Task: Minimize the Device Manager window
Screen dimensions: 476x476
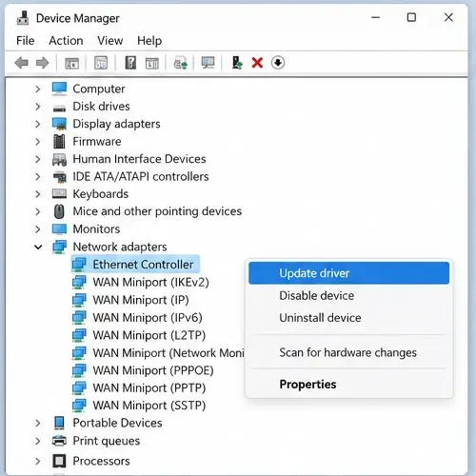Action: [376, 17]
